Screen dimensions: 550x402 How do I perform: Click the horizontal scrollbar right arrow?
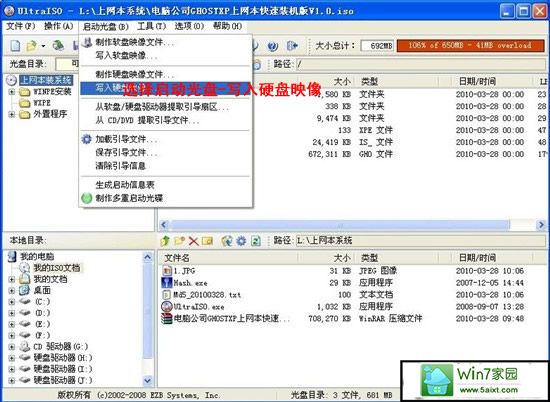[541, 225]
